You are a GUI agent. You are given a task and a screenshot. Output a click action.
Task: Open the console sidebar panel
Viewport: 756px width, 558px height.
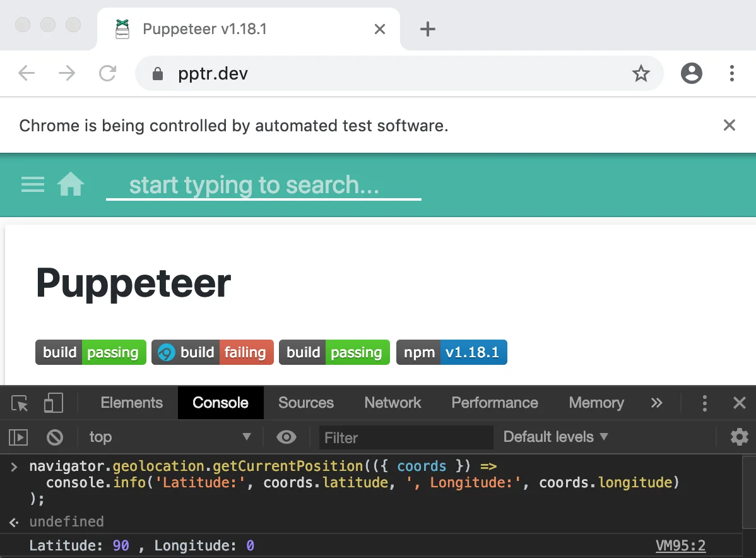pyautogui.click(x=17, y=437)
